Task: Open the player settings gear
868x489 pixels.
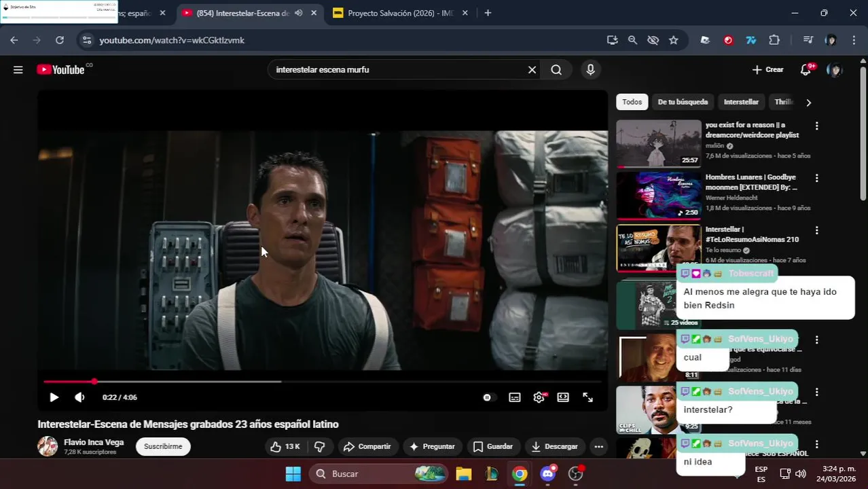Action: 539,397
